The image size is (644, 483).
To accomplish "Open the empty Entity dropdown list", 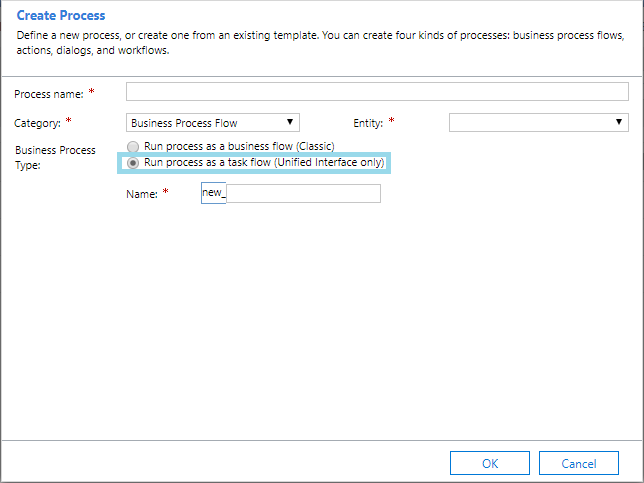I will [x=538, y=123].
